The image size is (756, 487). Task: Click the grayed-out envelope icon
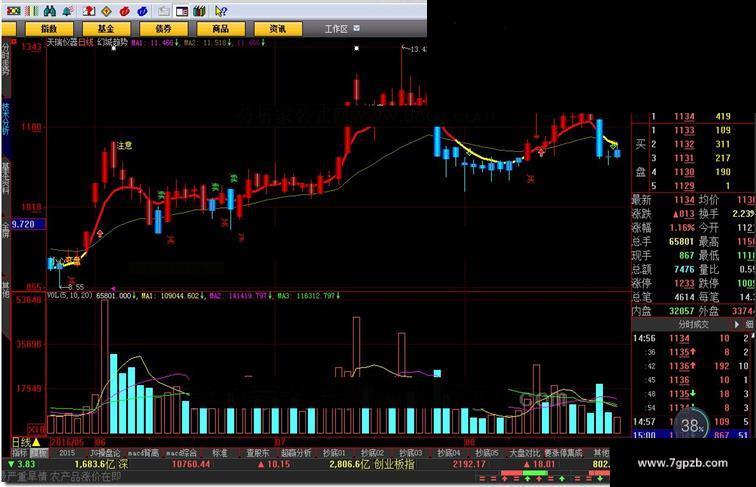[x=164, y=11]
